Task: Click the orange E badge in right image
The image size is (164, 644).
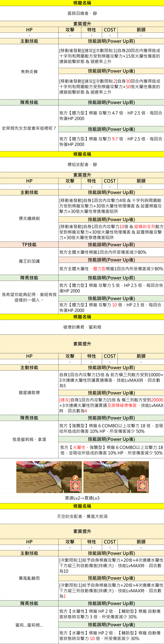Action: 142,477
